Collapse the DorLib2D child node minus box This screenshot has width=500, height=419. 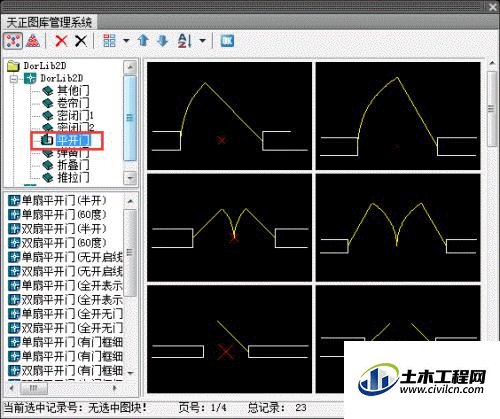point(14,79)
